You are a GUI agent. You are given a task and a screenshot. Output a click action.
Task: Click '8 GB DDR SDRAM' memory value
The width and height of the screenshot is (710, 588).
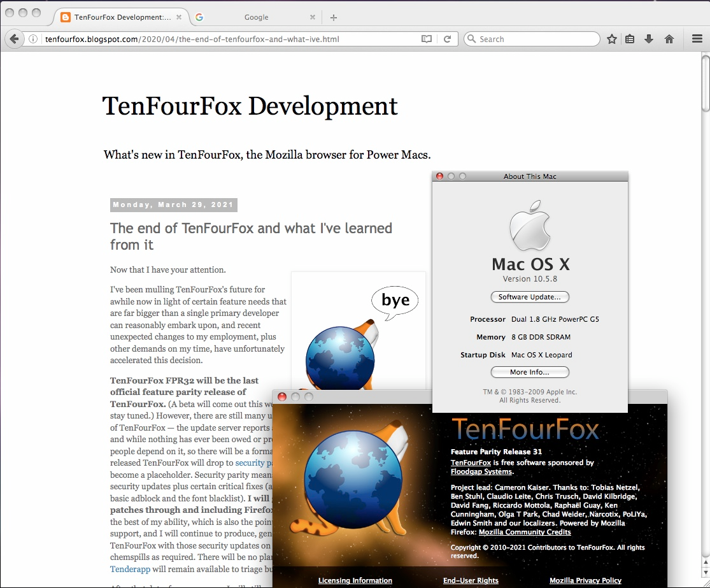click(541, 337)
